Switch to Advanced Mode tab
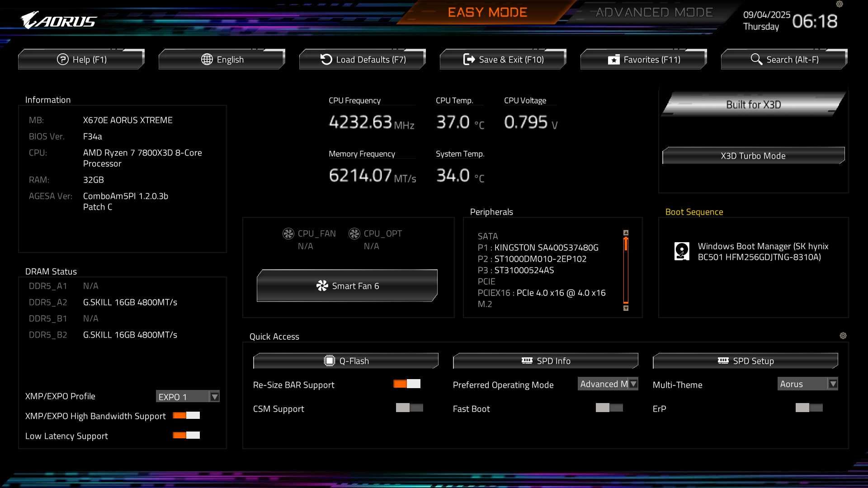The width and height of the screenshot is (868, 488). (x=654, y=12)
